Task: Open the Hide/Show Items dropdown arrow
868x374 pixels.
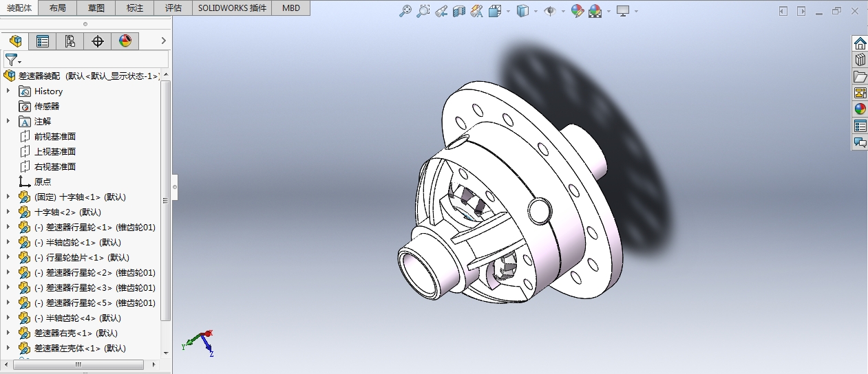Action: (562, 12)
